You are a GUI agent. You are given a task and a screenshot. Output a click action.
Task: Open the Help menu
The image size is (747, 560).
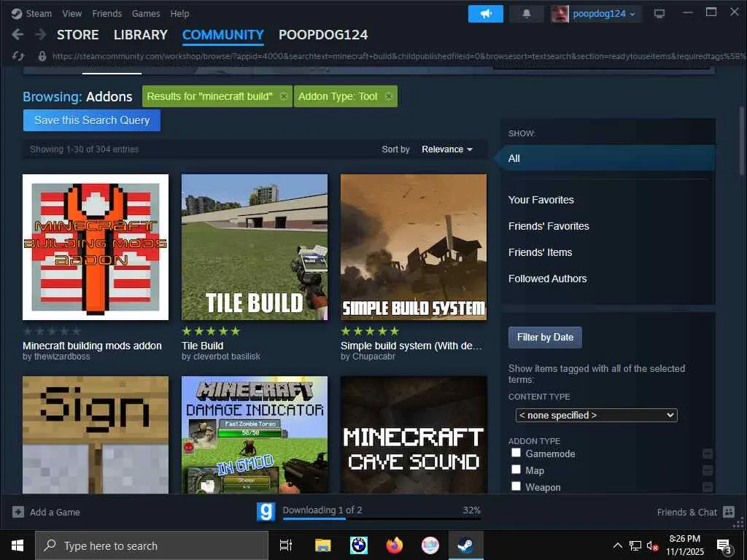click(x=179, y=14)
